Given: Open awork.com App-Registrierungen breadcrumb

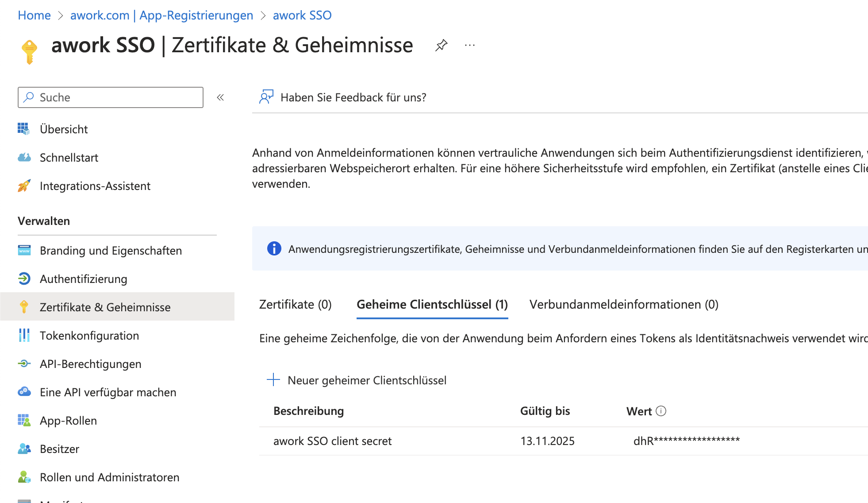Looking at the screenshot, I should point(161,15).
